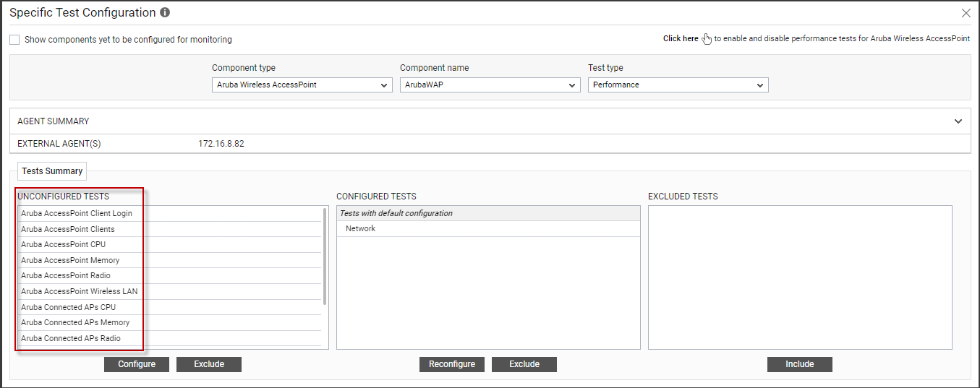Collapse the Agent Summary section chevron
Viewport: 980px width, 388px height.
958,121
